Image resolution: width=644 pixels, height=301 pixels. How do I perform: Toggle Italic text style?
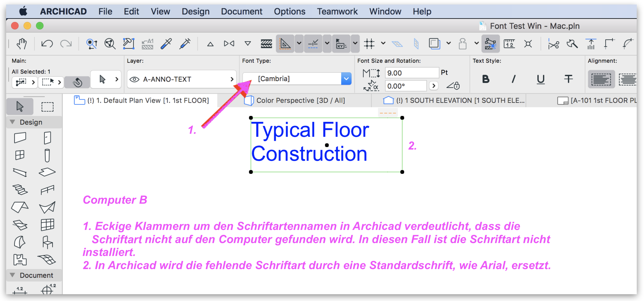pos(513,79)
